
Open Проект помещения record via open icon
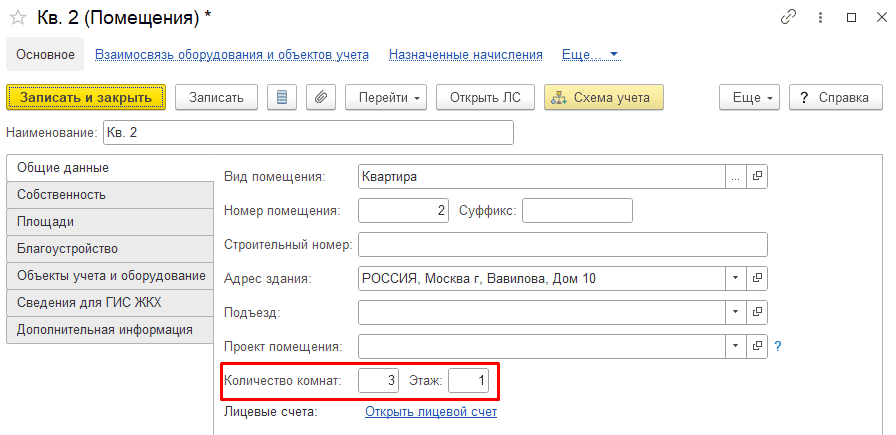(x=757, y=346)
